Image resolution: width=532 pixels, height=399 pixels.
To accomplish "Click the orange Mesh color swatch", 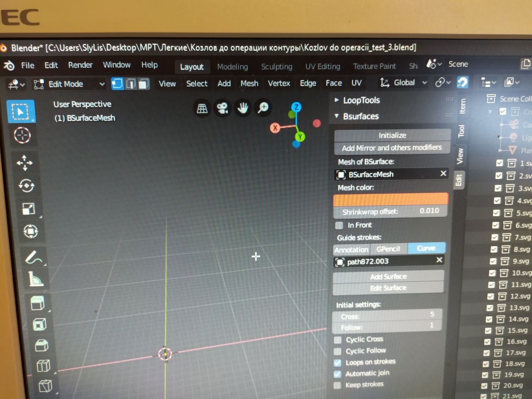I will coord(391,199).
